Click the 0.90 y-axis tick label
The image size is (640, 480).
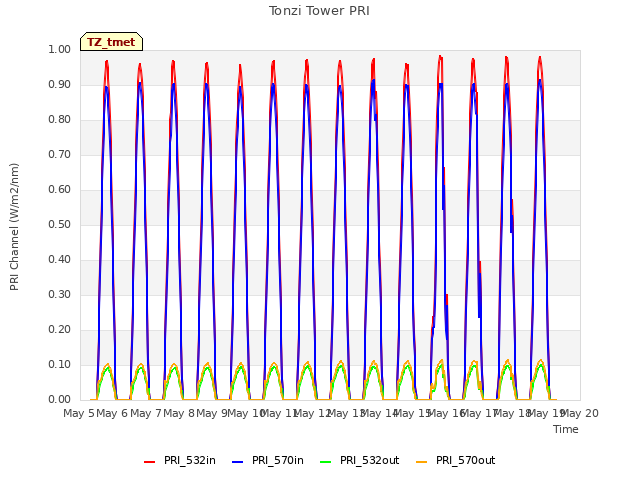[60, 84]
